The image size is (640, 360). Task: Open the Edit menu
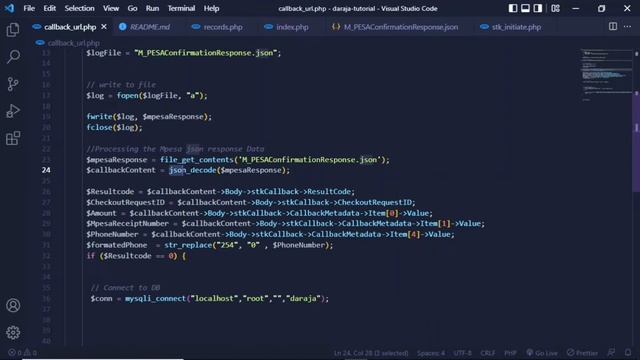[x=49, y=8]
